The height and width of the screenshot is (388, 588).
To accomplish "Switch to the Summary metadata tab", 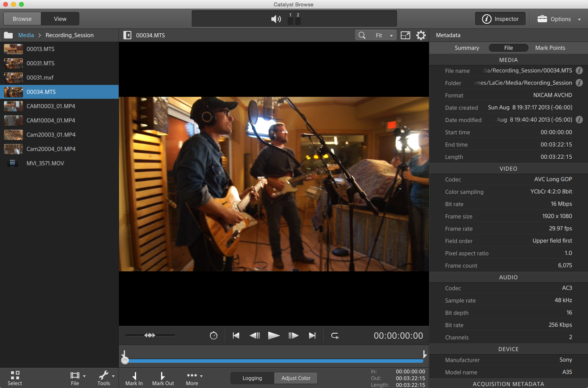I will point(467,48).
